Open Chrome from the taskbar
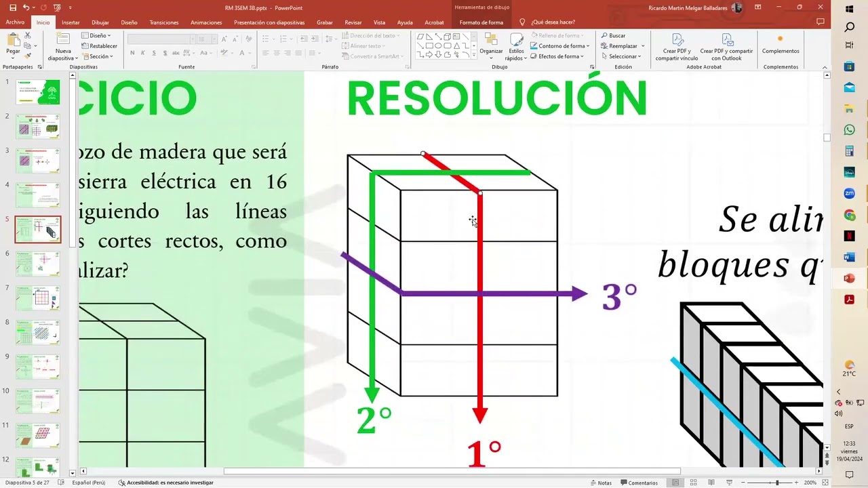 click(x=850, y=215)
